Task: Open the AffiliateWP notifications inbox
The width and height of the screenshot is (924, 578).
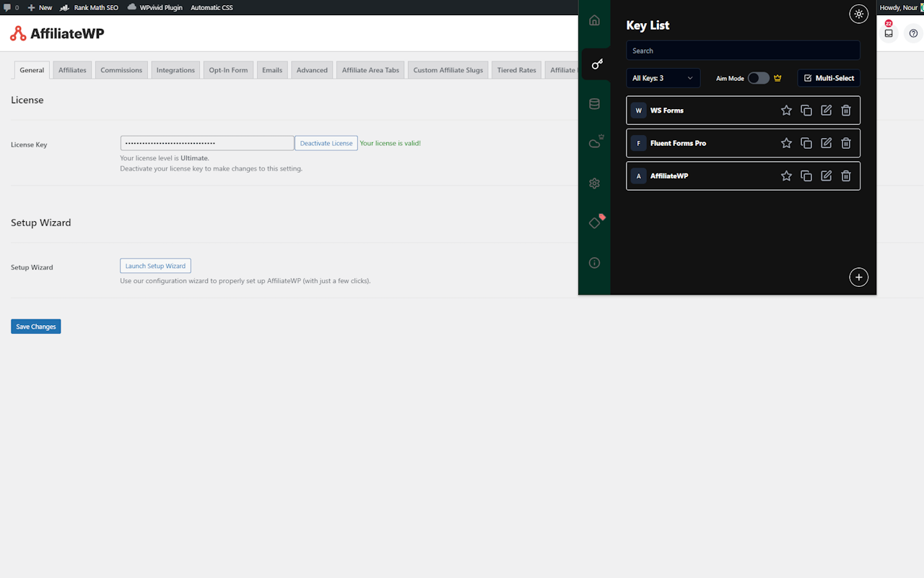Action: [x=889, y=33]
